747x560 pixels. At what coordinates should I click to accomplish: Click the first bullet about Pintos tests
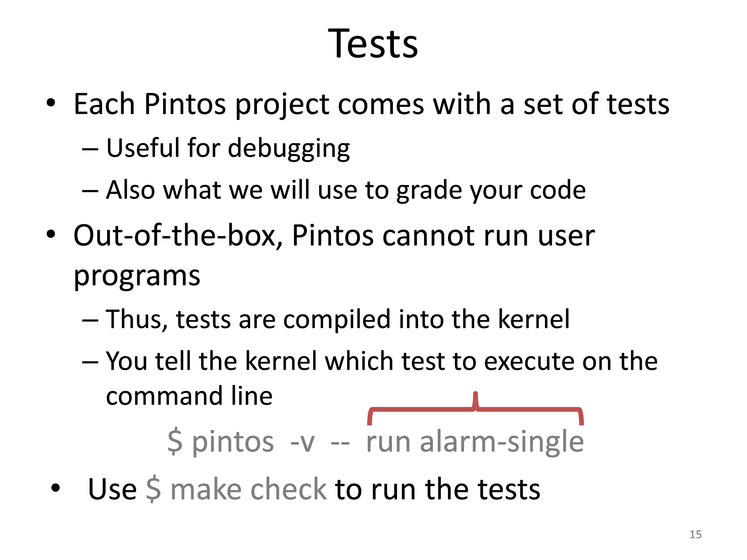click(x=371, y=104)
